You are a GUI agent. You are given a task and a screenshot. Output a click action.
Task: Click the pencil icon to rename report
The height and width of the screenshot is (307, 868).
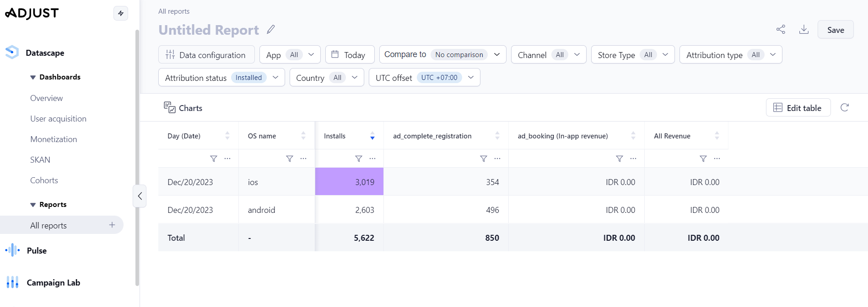pos(271,30)
